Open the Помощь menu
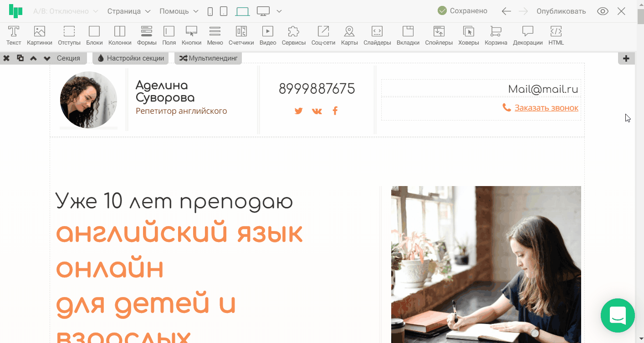This screenshot has width=644, height=343. coord(179,11)
